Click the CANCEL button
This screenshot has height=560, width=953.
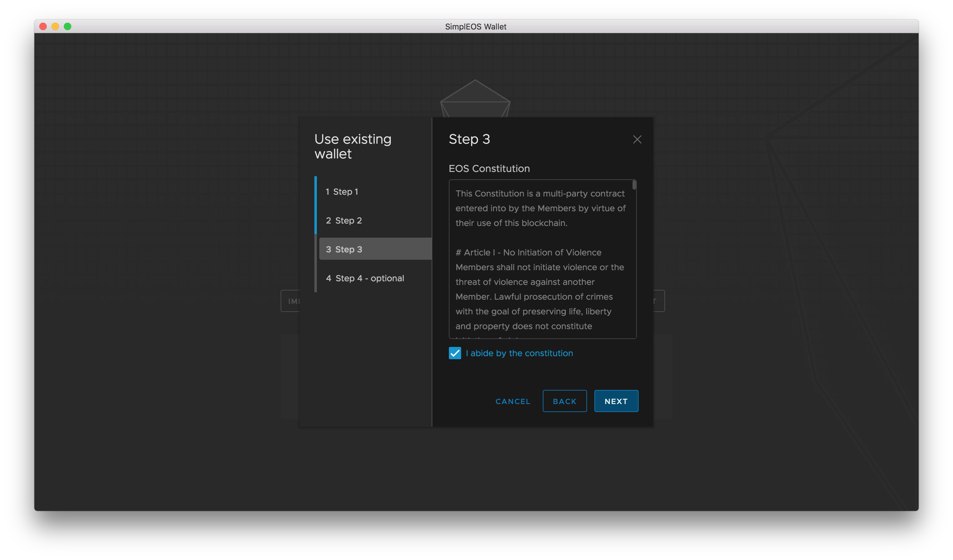coord(513,401)
